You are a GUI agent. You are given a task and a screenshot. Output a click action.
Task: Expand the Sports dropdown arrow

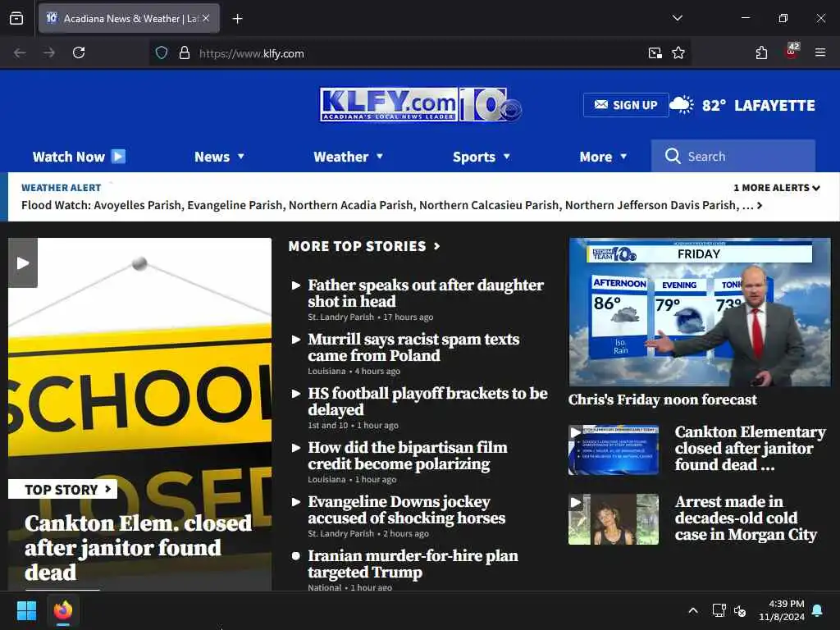click(x=507, y=157)
